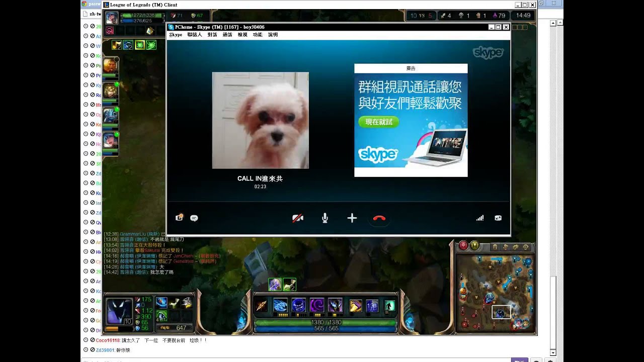Open the 功能 menu in Skype

[x=258, y=35]
